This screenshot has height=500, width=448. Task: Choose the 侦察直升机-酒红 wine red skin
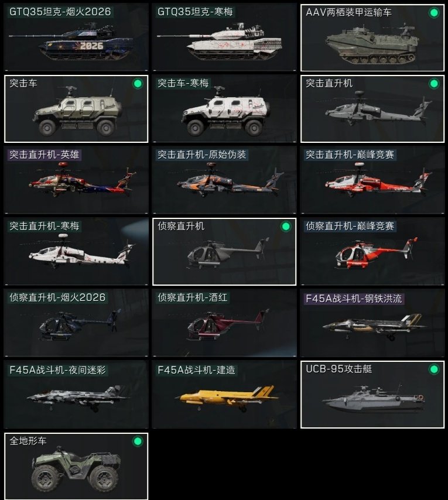pos(224,323)
